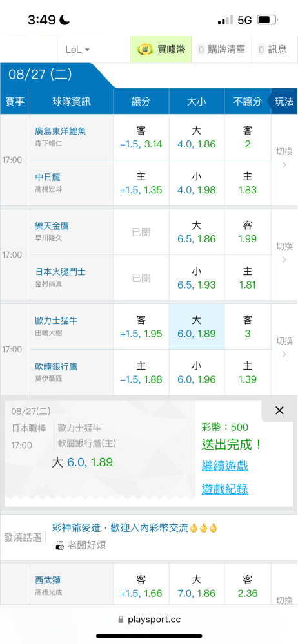Click the 玩法 header toggle

[284, 102]
